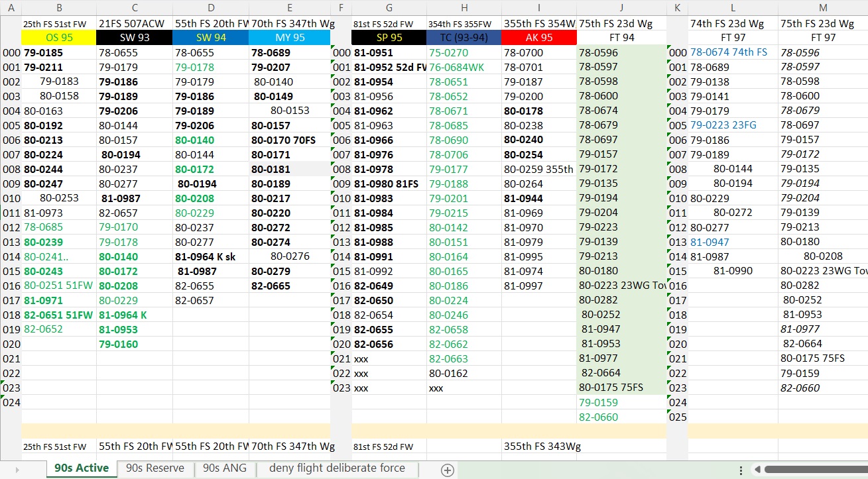The width and height of the screenshot is (868, 479).
Task: Select column J header
Action: [621, 8]
